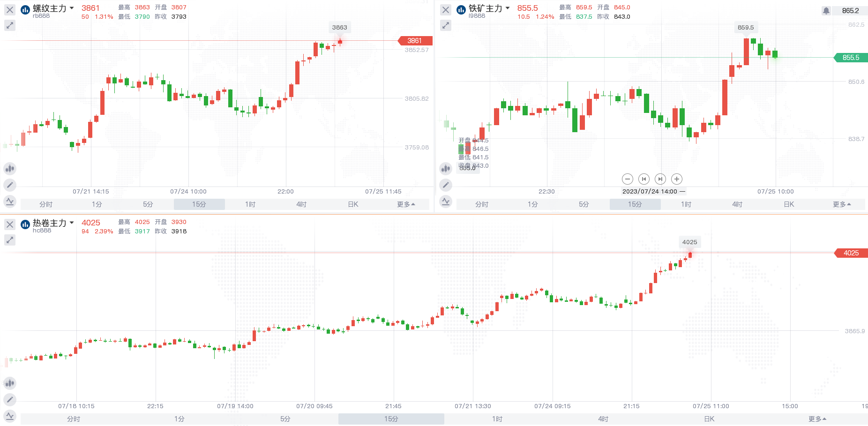Open indicator icon in 螺纹主力 panel

tap(10, 202)
